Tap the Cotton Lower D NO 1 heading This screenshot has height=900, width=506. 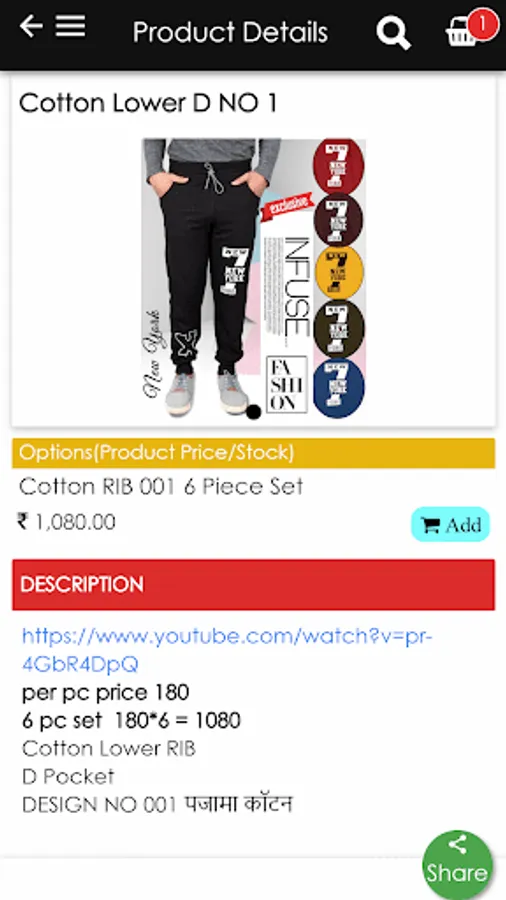coord(148,103)
